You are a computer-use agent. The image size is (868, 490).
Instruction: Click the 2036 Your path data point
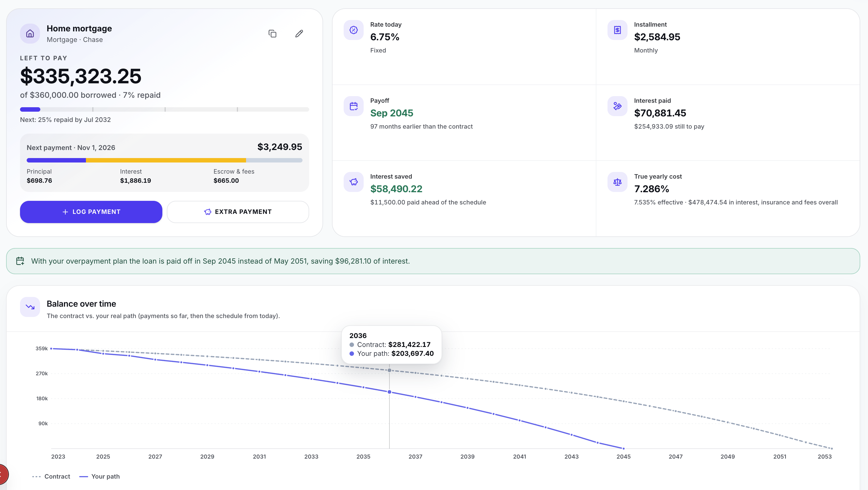click(390, 392)
